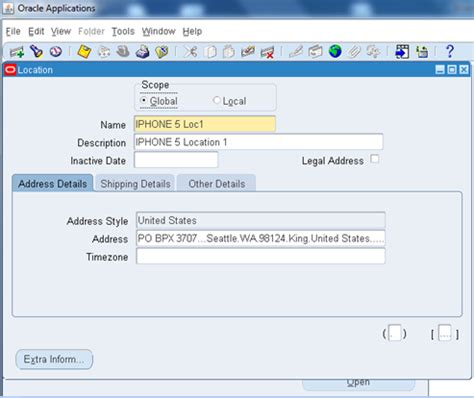Open the Window menu

coord(159,32)
